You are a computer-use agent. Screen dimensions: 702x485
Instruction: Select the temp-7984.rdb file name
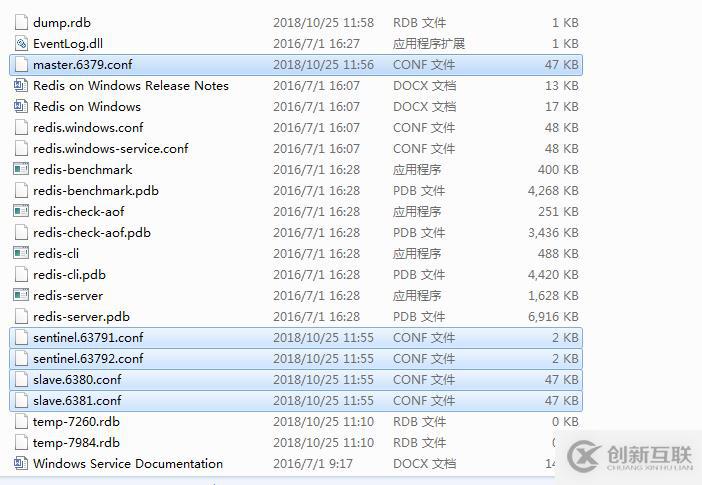pos(76,443)
